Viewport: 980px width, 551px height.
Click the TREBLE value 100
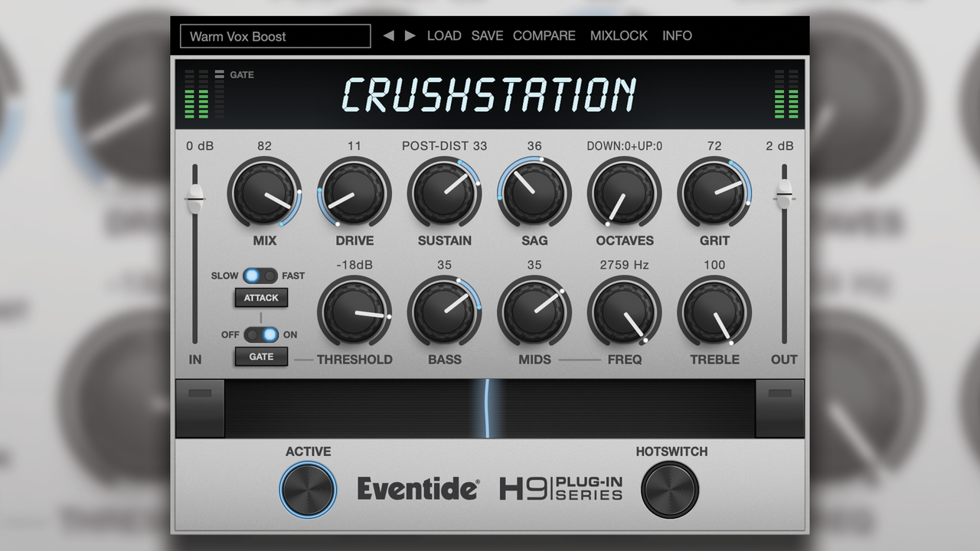point(714,266)
